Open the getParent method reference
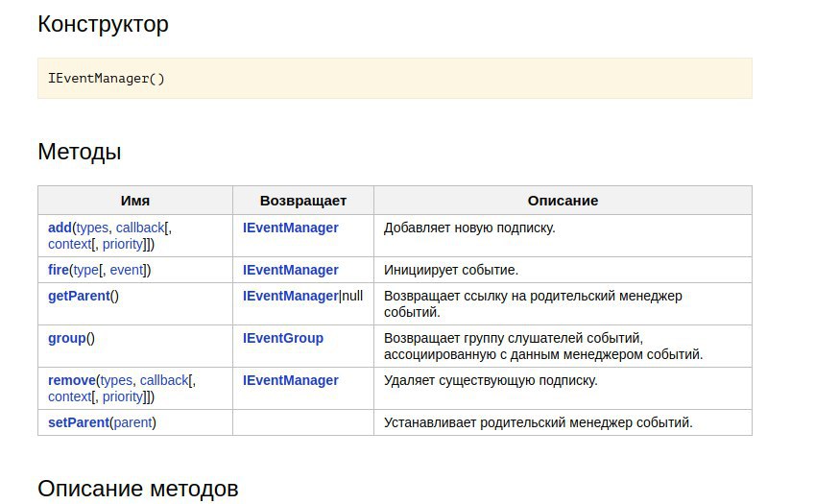This screenshot has height=504, width=839. [x=79, y=297]
